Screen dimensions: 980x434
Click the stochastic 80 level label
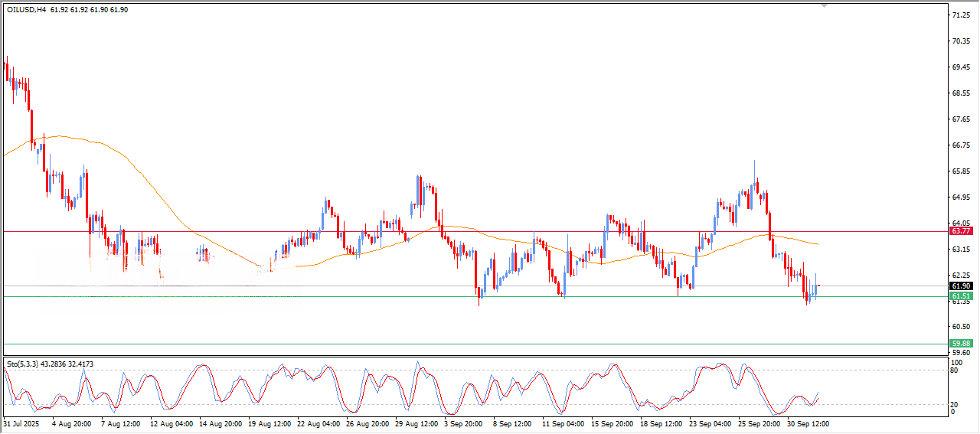954,370
